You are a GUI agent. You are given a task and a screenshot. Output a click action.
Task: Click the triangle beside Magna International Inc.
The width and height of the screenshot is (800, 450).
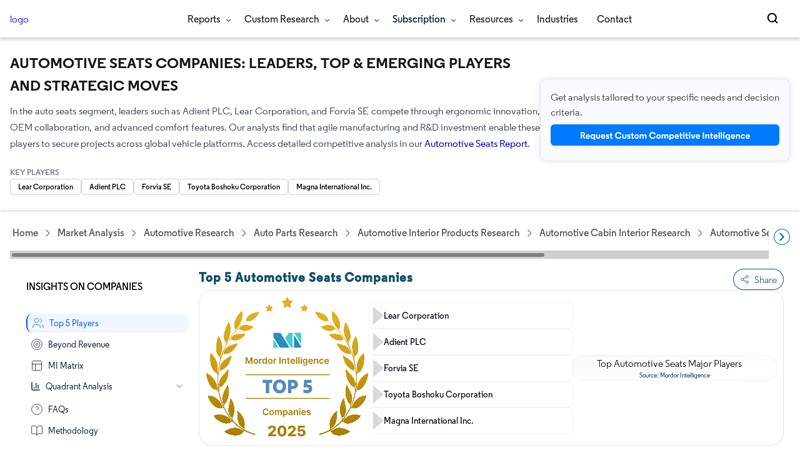(378, 420)
